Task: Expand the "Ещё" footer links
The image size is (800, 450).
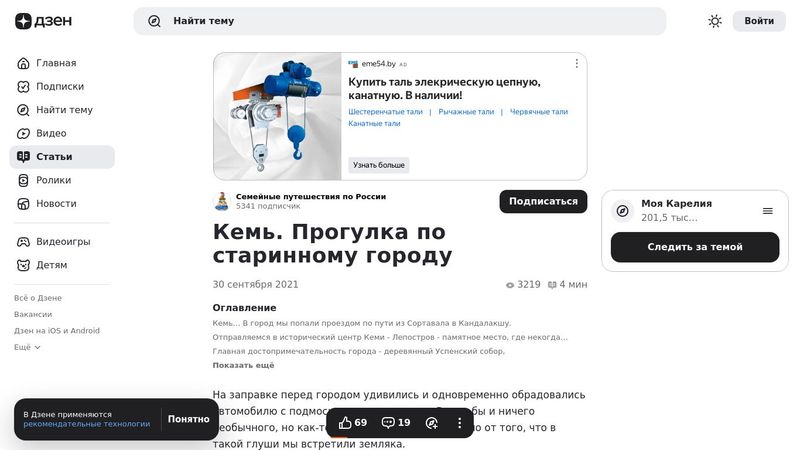Action: (27, 347)
